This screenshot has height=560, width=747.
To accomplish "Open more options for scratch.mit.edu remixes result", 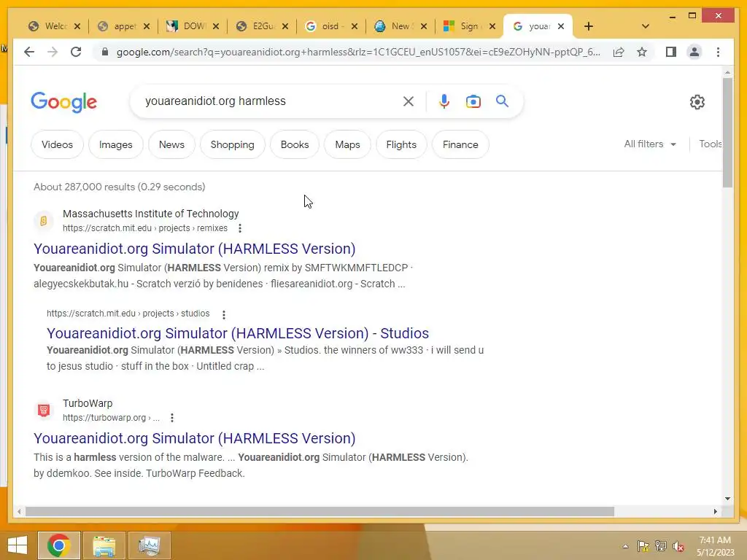I will (239, 228).
